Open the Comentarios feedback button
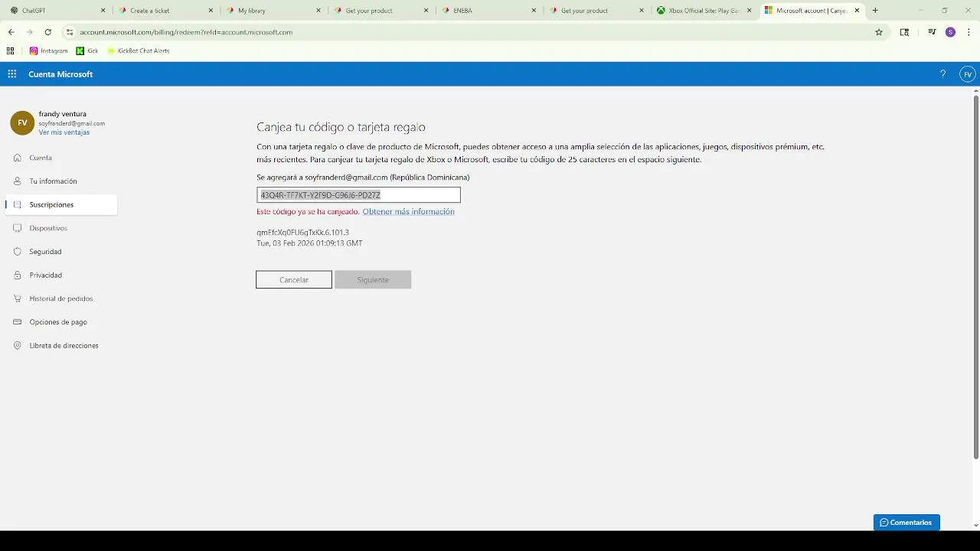The image size is (980, 551). [906, 522]
